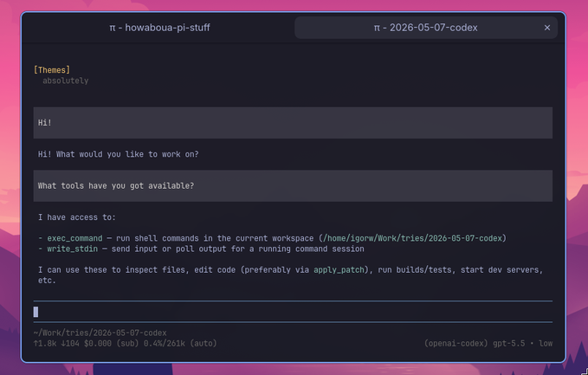Click the 'absolutely' theme name
Image resolution: width=588 pixels, height=375 pixels.
[x=66, y=81]
